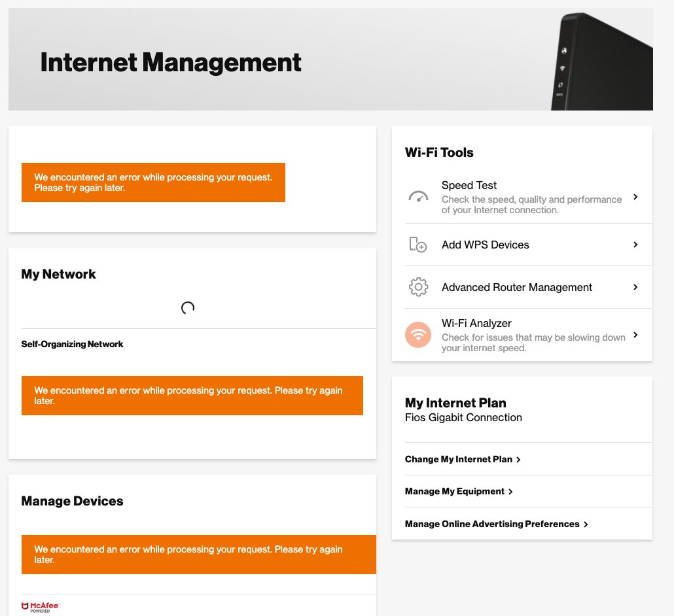Click the Speed Test speedometer icon
Screen dimensions: 674x616
click(x=418, y=197)
